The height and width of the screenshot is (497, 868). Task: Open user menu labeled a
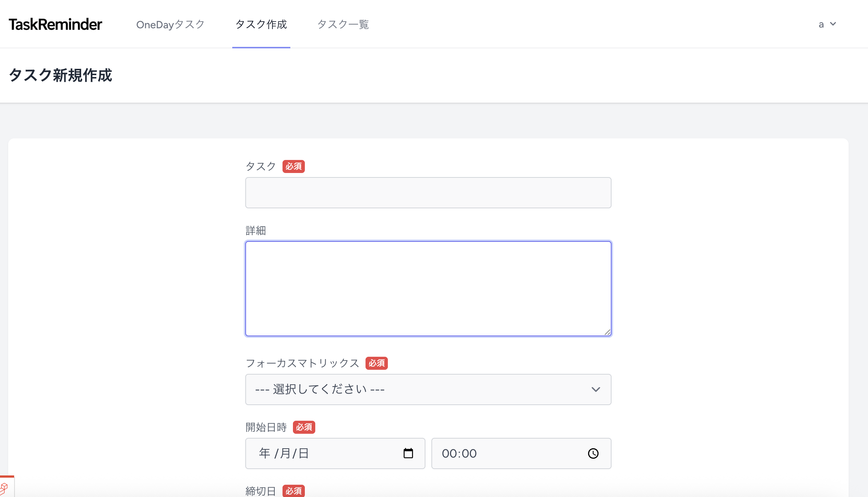[x=821, y=25]
